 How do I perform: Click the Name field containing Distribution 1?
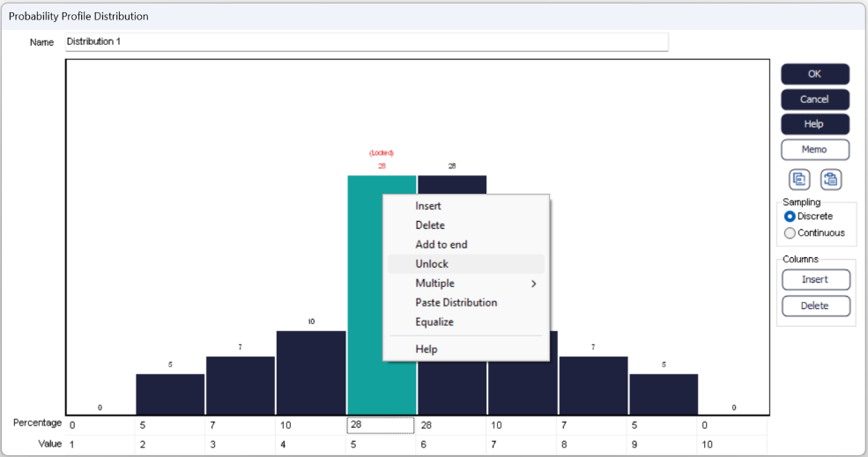(366, 41)
